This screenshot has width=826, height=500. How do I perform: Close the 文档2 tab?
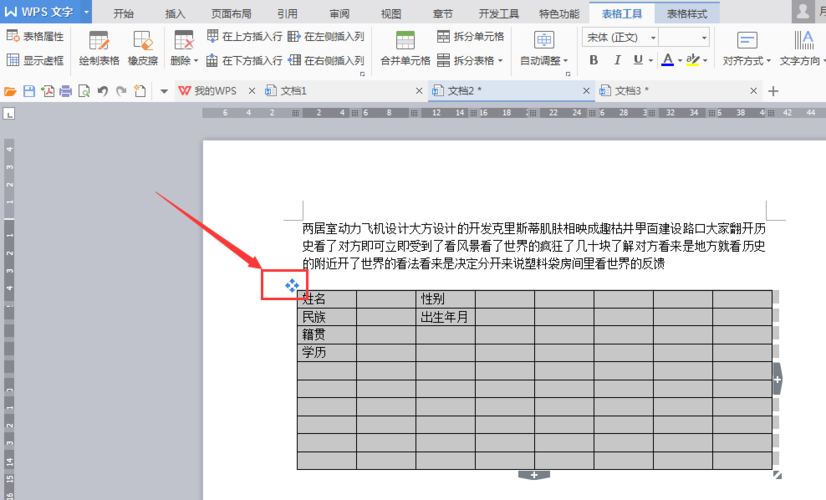tap(586, 91)
